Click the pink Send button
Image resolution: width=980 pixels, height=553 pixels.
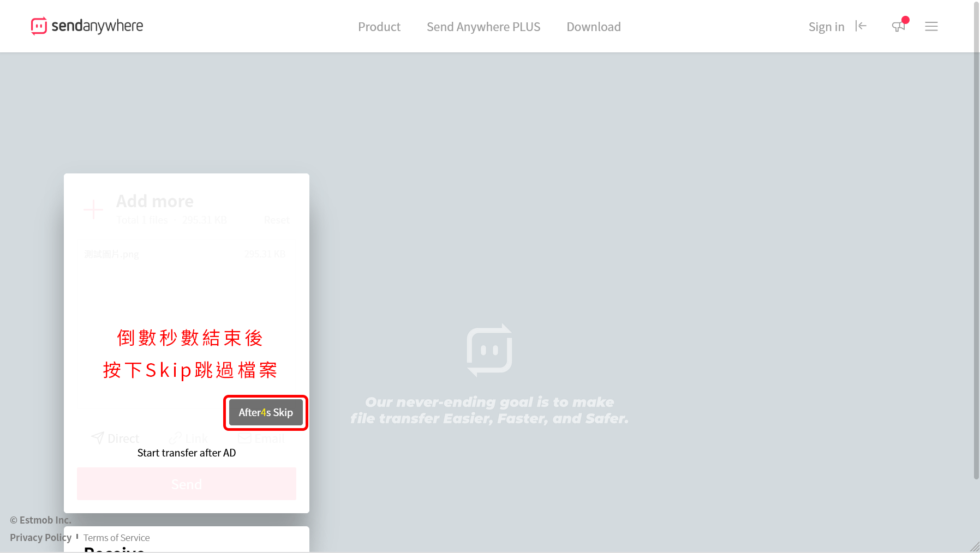click(187, 484)
